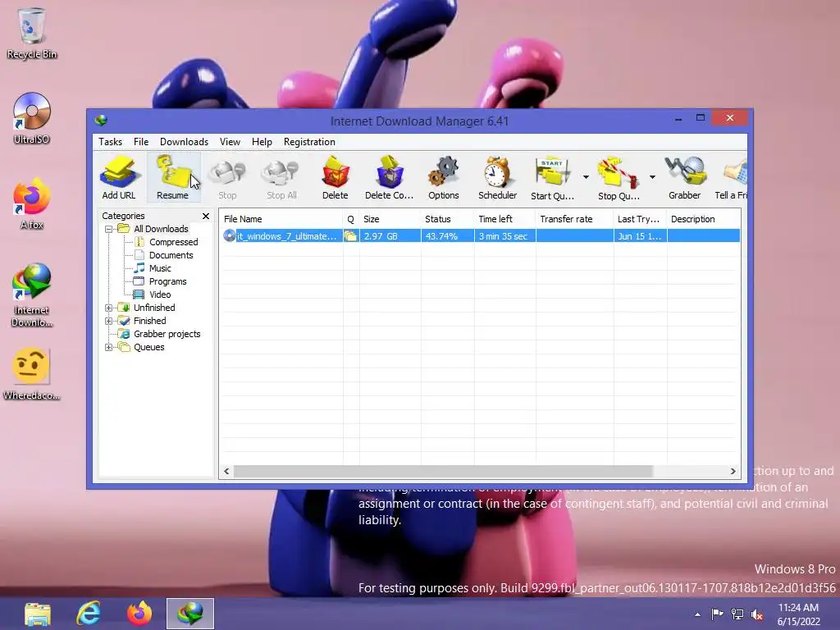The height and width of the screenshot is (630, 840).
Task: Click the muted volume tray icon
Action: pos(757,614)
